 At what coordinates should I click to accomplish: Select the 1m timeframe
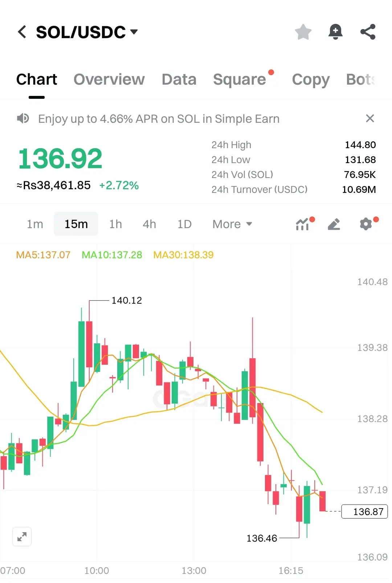point(35,224)
